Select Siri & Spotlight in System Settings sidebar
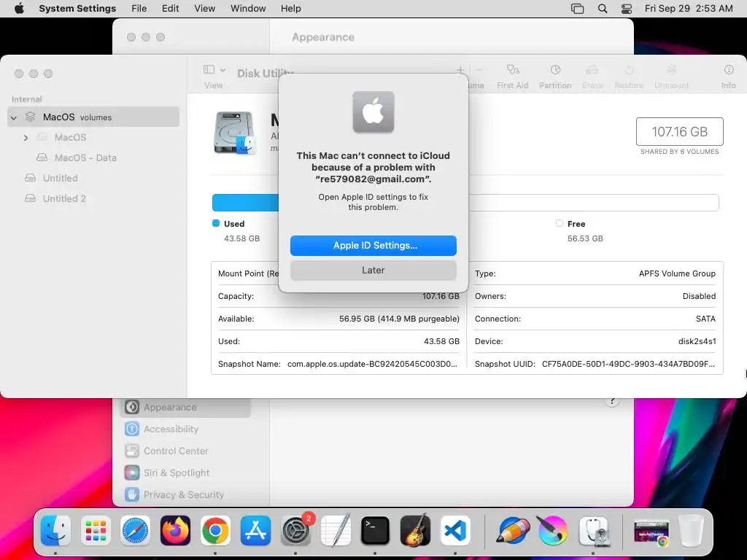Image resolution: width=747 pixels, height=560 pixels. tap(185, 472)
